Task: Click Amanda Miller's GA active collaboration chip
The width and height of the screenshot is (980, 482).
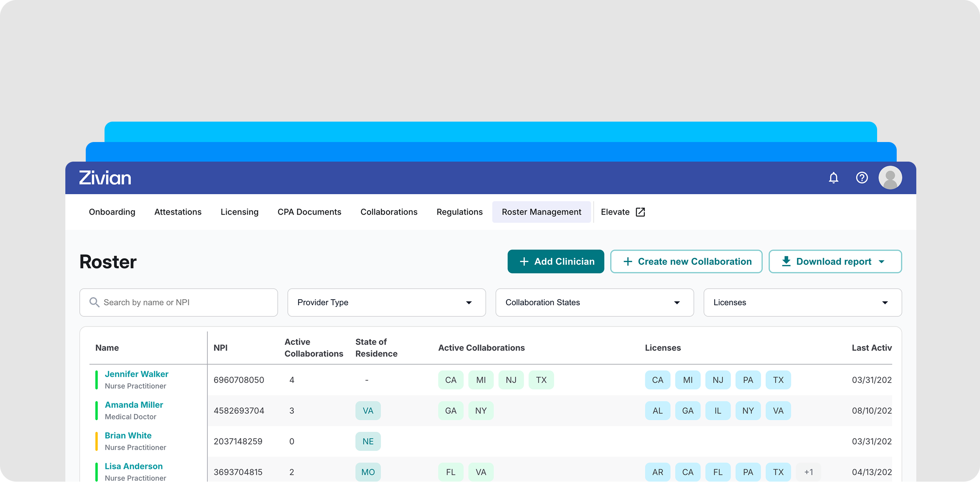Action: [451, 411]
